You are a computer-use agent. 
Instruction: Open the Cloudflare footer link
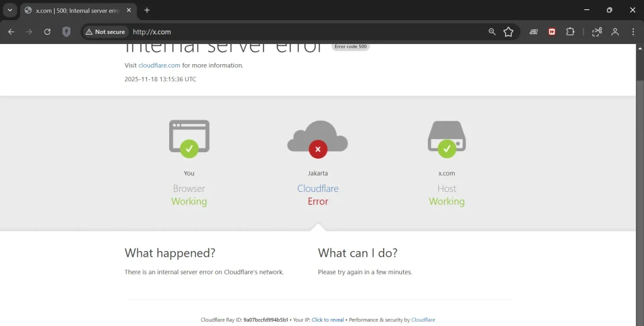423,320
